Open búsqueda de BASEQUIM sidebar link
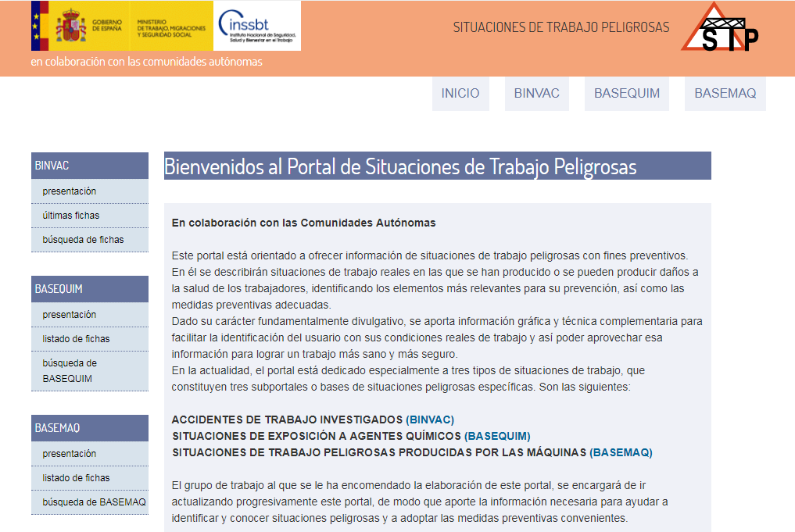Image resolution: width=795 pixels, height=532 pixels. coord(90,371)
